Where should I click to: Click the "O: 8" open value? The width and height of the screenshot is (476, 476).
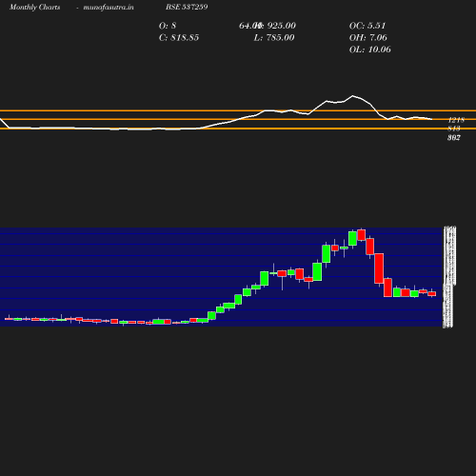168,26
